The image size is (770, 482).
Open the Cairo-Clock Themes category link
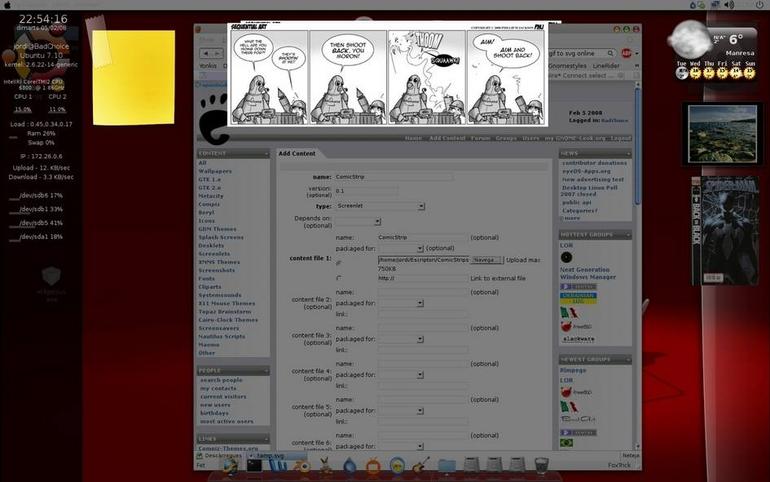click(228, 320)
